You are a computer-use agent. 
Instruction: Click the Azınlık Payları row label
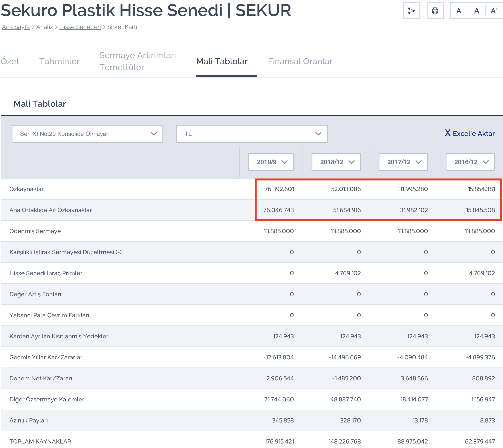click(29, 421)
